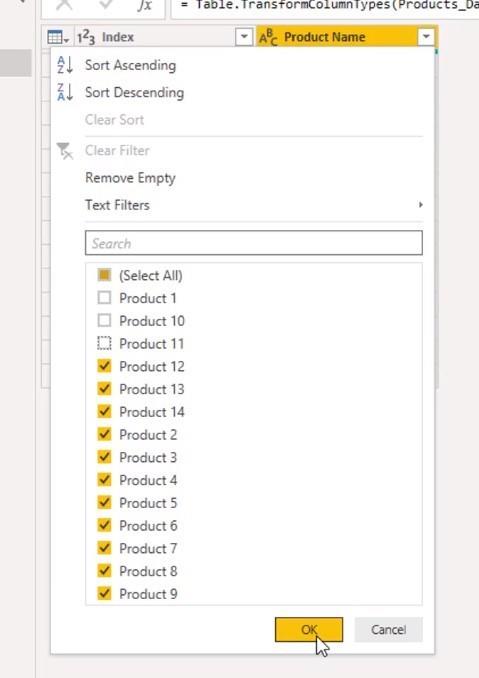
Task: Select the Sort Descending menu option
Action: click(134, 92)
